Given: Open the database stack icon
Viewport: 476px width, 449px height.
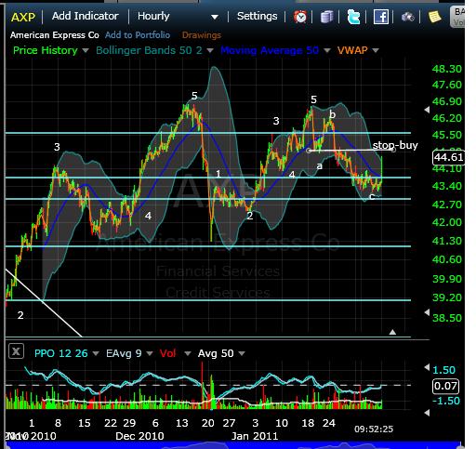Looking at the screenshot, I should 326,17.
